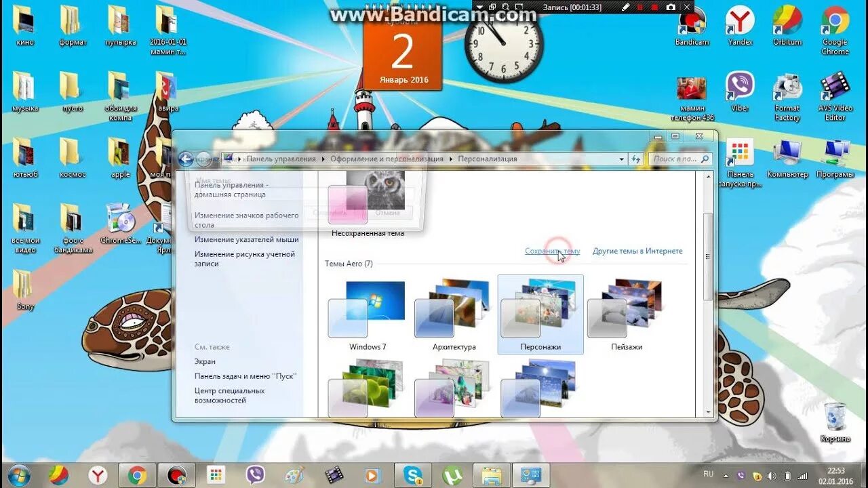Select the космос desktop folder
Viewport: 868px width, 488px height.
pyautogui.click(x=72, y=158)
